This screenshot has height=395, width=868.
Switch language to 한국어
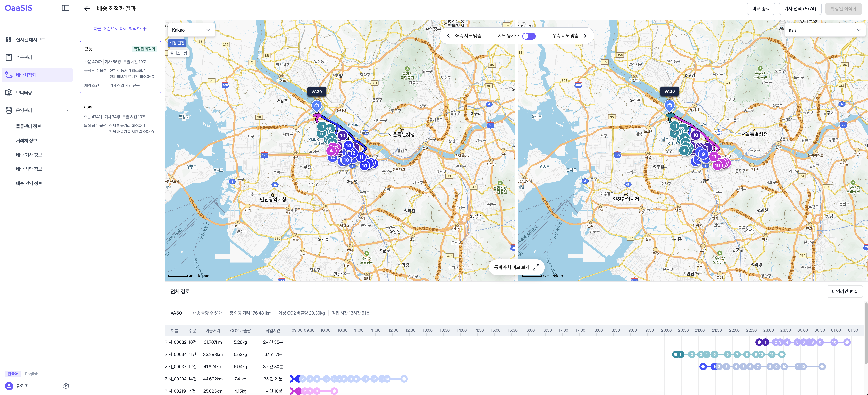tap(13, 374)
